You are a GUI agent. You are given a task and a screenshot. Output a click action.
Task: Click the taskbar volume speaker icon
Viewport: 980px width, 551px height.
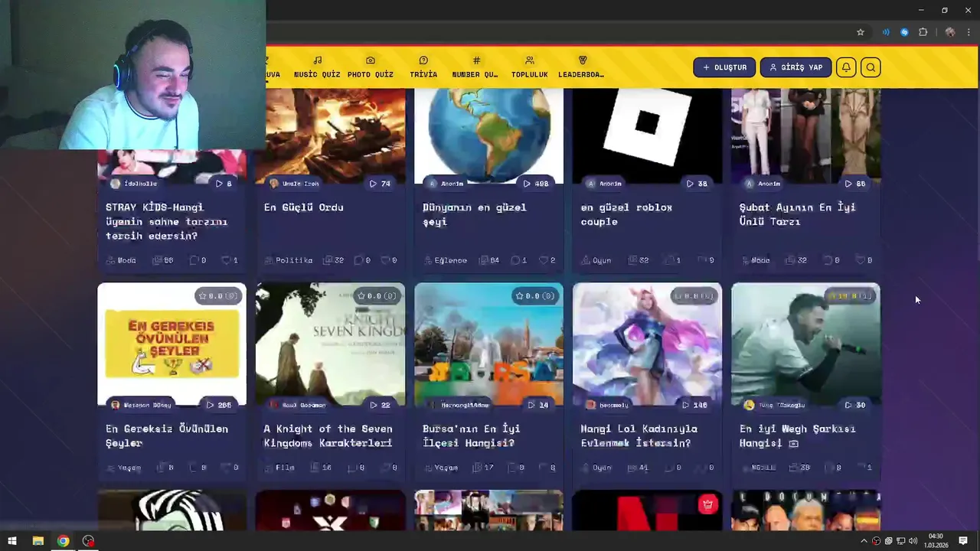pos(913,541)
